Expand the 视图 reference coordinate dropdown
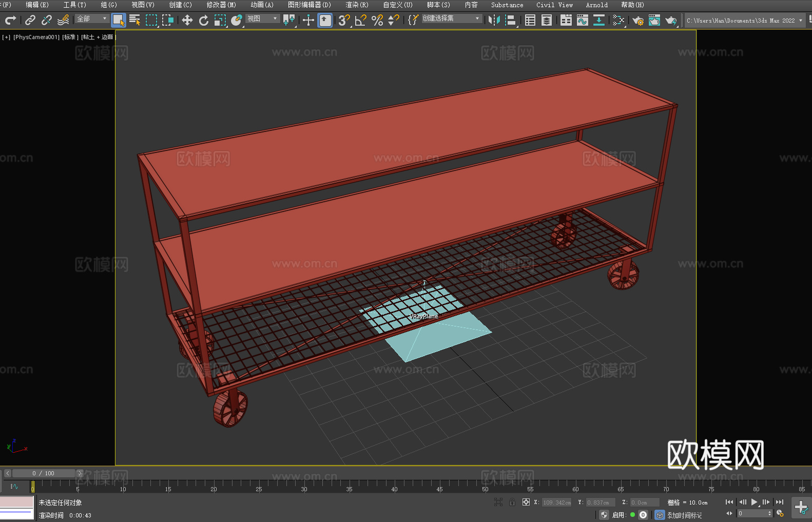The image size is (812, 522). [262, 18]
